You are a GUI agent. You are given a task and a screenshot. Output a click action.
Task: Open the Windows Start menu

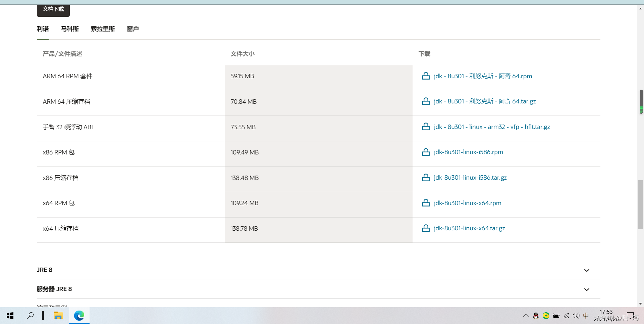click(10, 316)
